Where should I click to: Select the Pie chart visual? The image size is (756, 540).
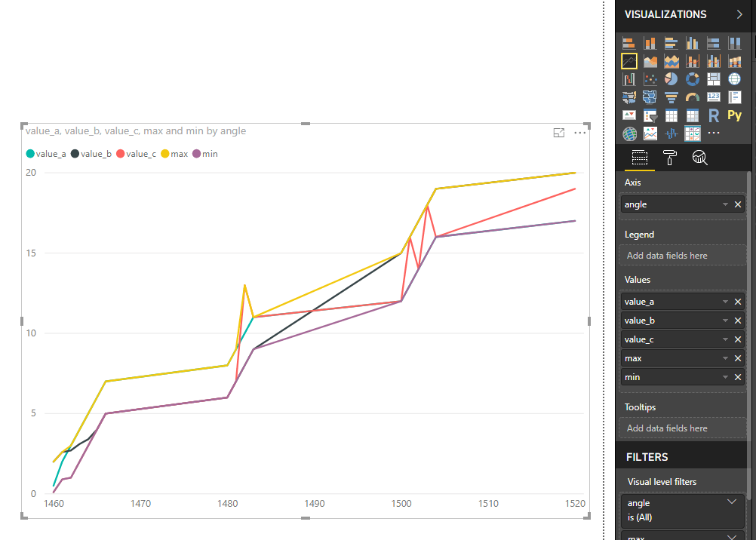671,79
